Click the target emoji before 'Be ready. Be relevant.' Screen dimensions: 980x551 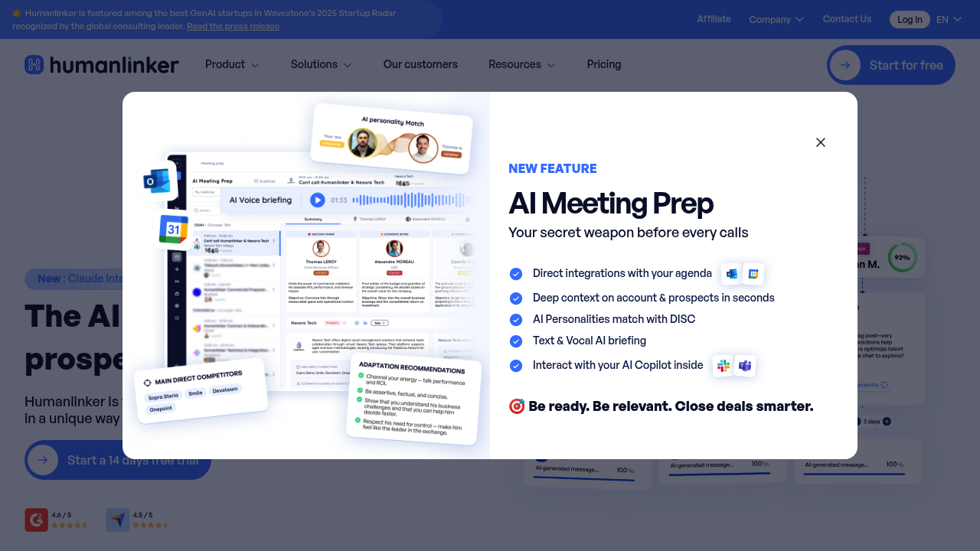pyautogui.click(x=517, y=406)
